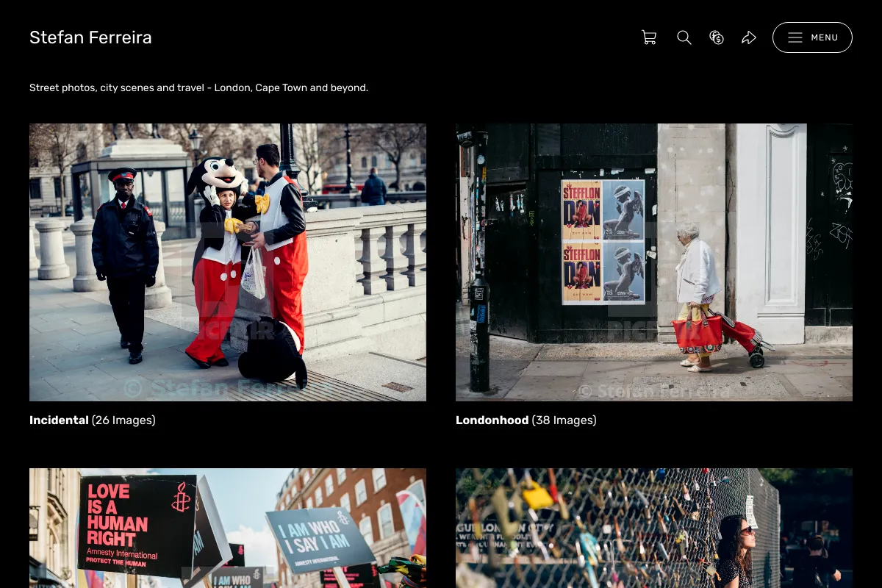Open the Amnesty protest signs gallery thumbnail
882x588 pixels.
pos(228,528)
